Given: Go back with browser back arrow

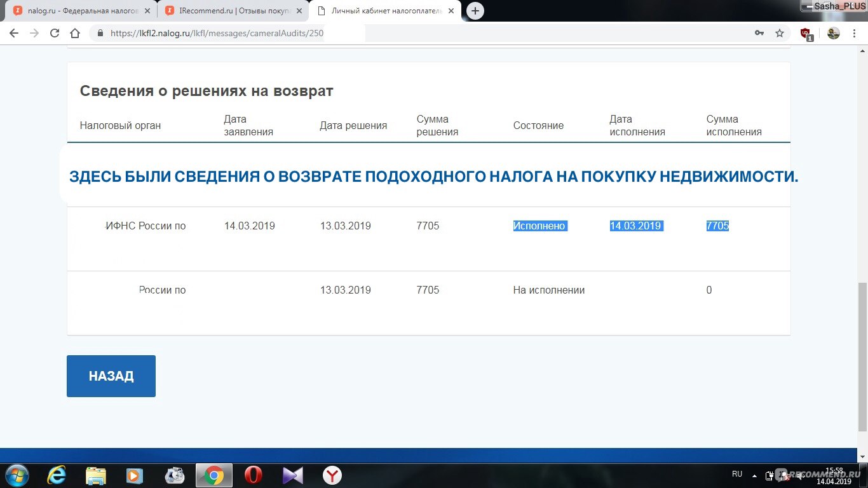Looking at the screenshot, I should [14, 33].
